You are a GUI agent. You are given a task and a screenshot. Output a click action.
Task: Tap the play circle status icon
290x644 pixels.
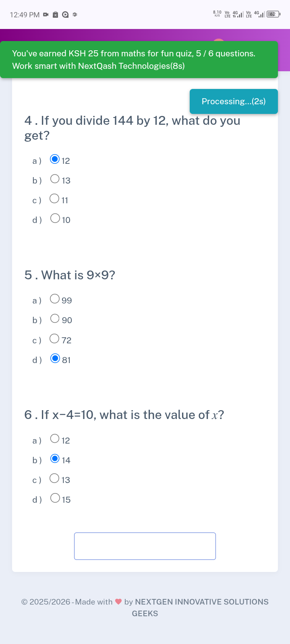[65, 15]
